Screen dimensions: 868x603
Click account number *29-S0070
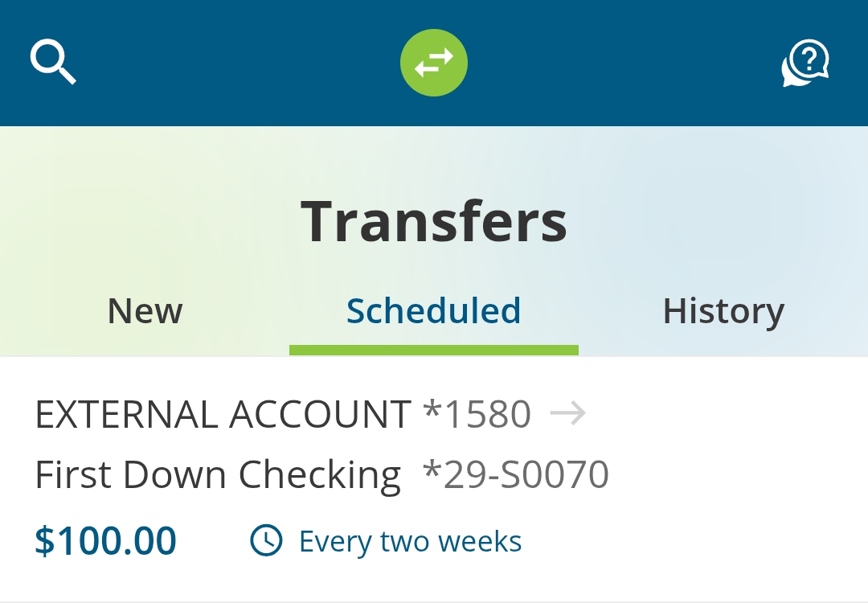point(516,475)
